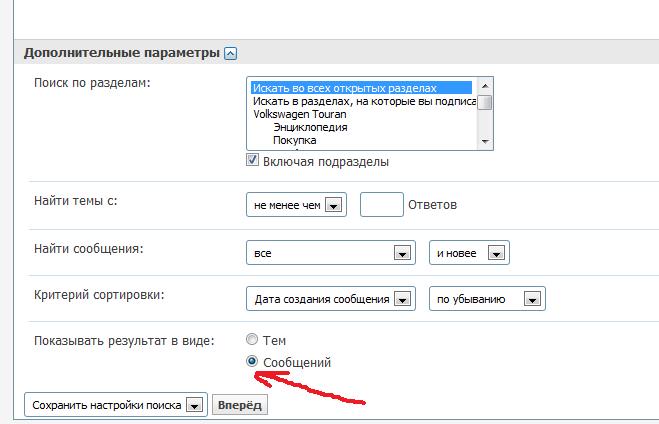Click the sections list scroll down arrow

[485, 141]
